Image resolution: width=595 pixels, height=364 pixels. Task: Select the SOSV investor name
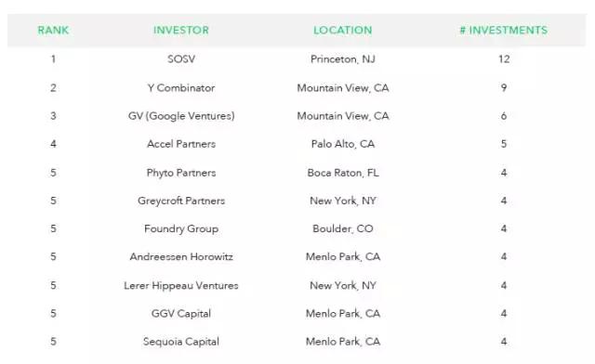tap(181, 59)
